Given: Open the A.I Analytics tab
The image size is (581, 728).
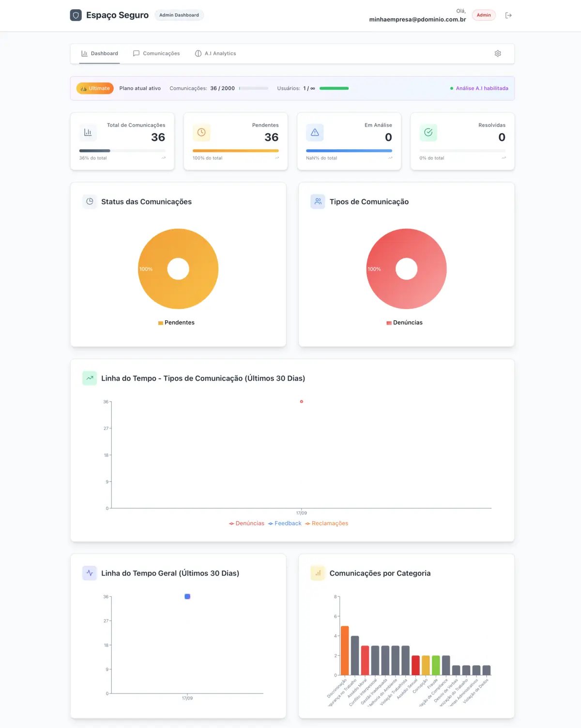Looking at the screenshot, I should click(x=215, y=53).
